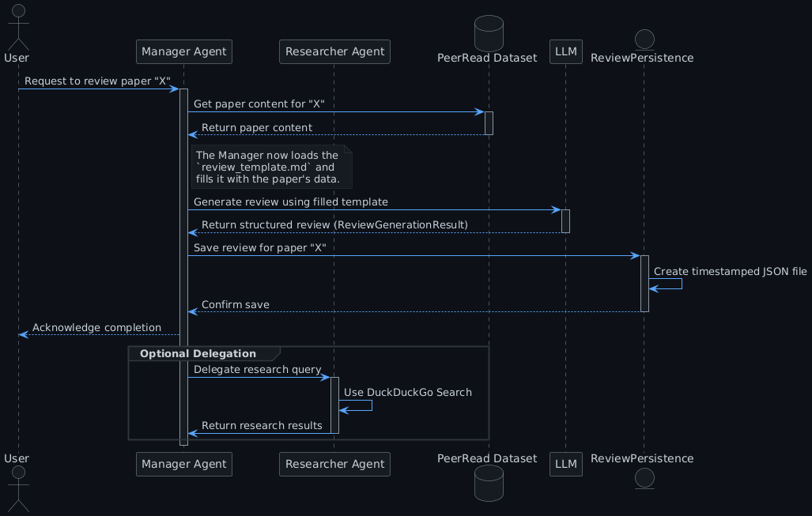Click 'Return structured review (ReviewGenerationResult)' label
The height and width of the screenshot is (516, 812).
[x=334, y=224]
